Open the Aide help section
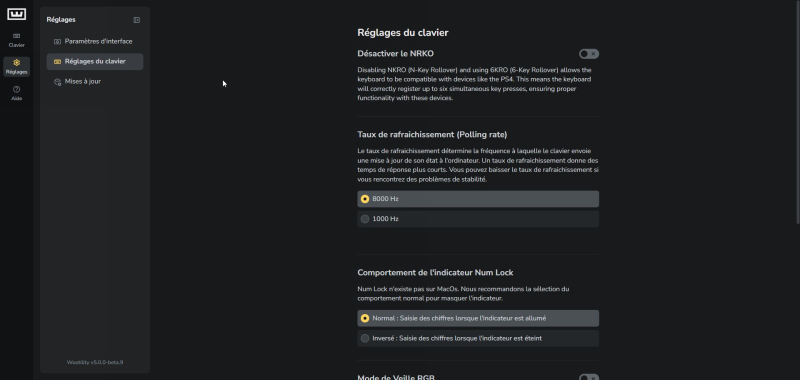 click(16, 93)
